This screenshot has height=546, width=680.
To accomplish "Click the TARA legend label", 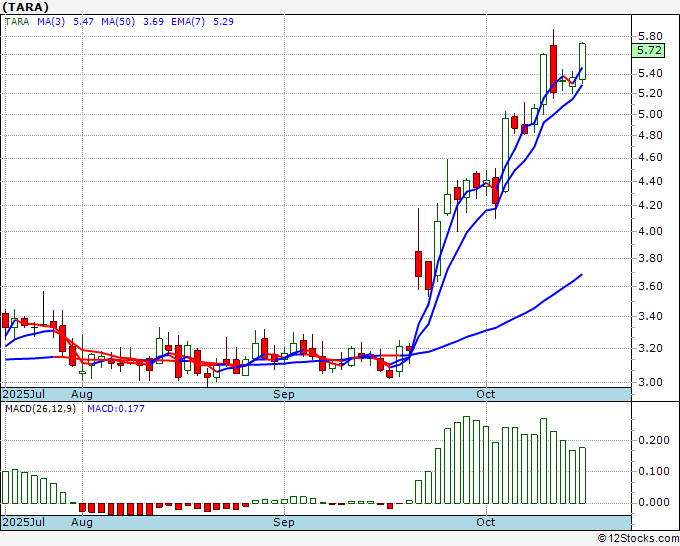I will point(17,21).
